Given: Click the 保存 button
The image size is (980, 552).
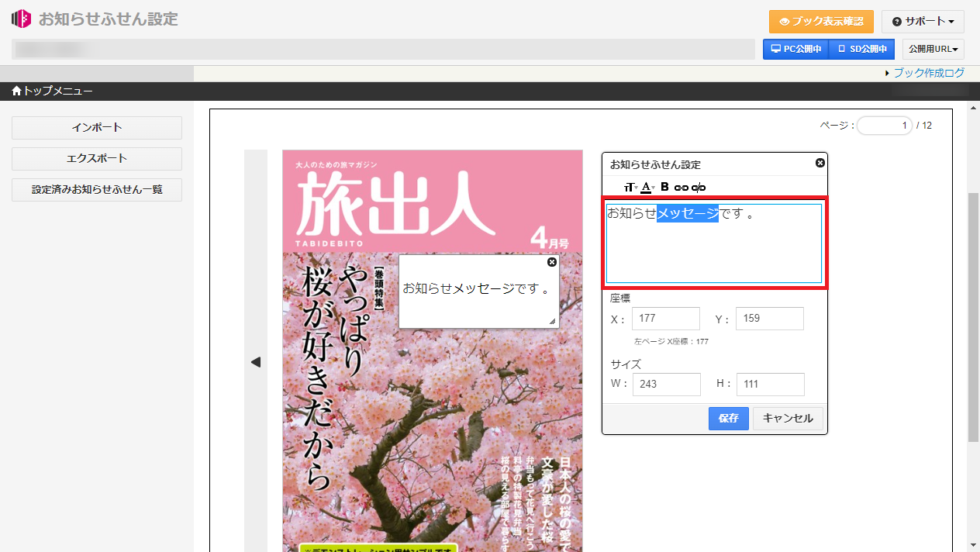Looking at the screenshot, I should [x=728, y=418].
